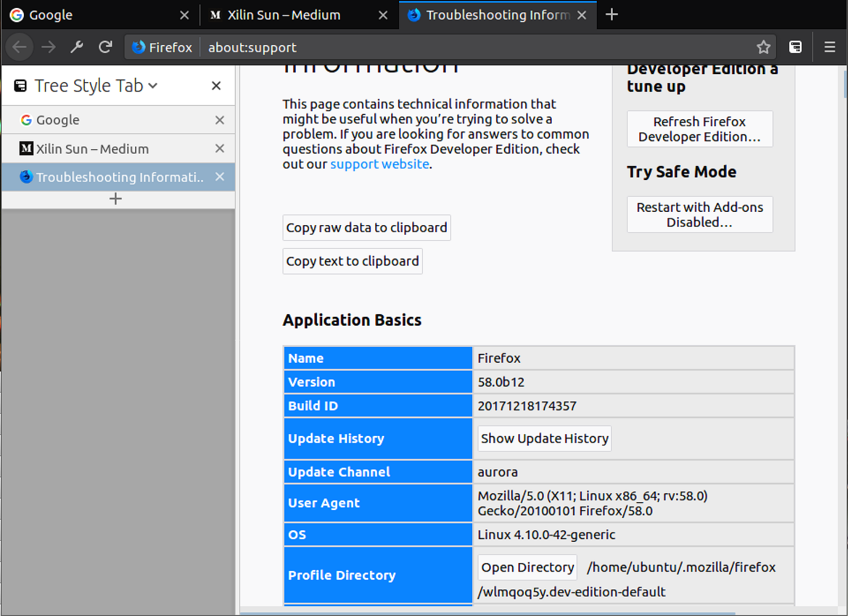Click the Tree Style Tab header icon

20,86
